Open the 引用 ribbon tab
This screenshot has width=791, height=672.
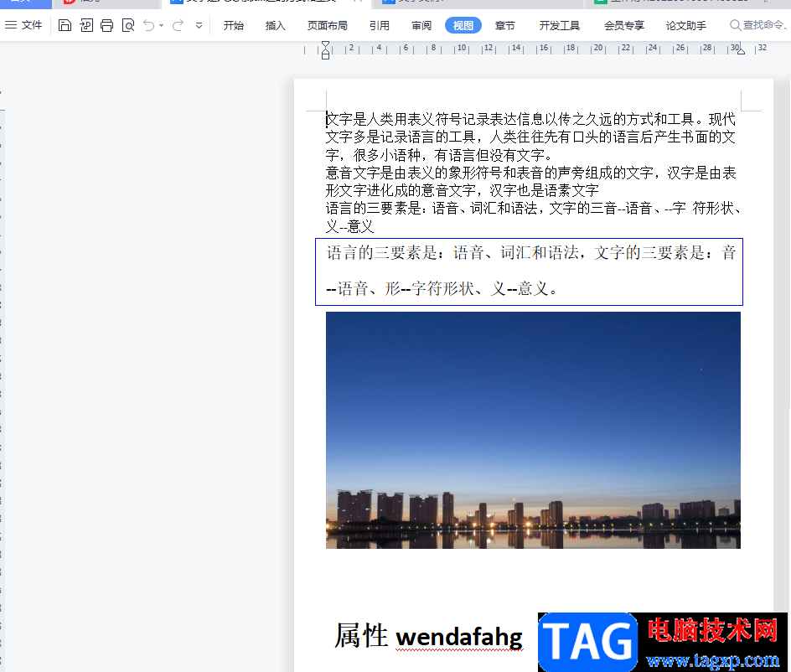(x=380, y=25)
